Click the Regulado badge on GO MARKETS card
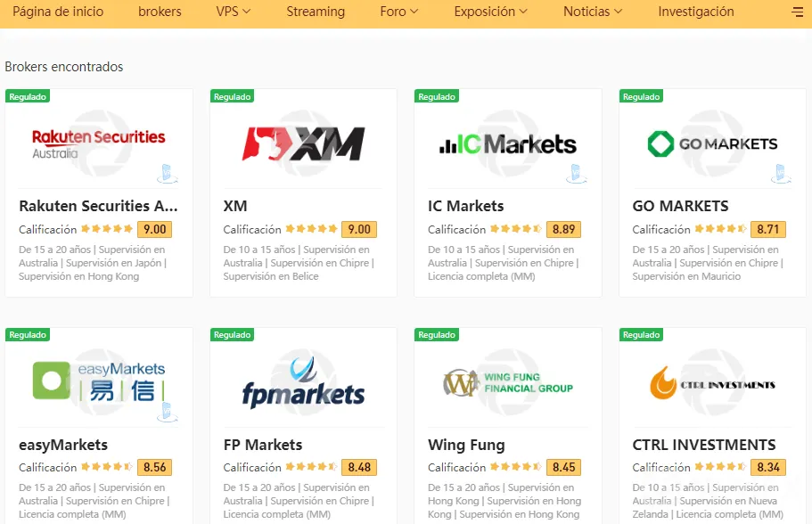Viewport: 812px width, 524px height. [x=641, y=96]
